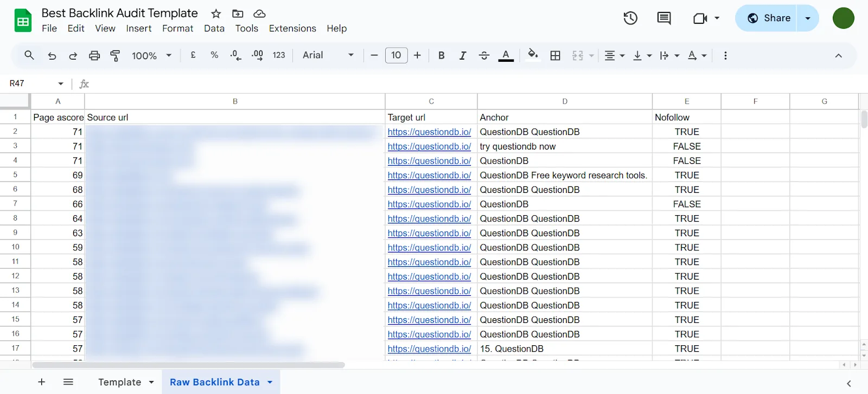Screen dimensions: 868x394
Task: Open the green account avatar
Action: (844, 18)
